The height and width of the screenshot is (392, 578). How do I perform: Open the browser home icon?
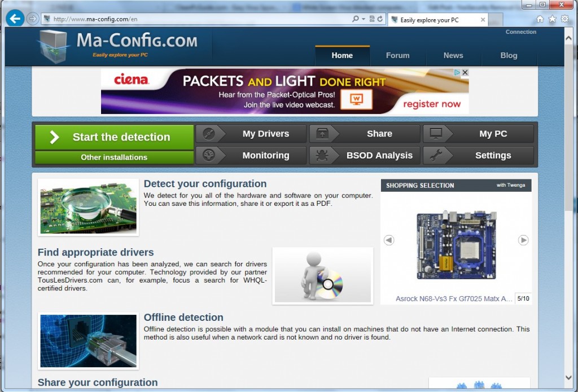[540, 19]
